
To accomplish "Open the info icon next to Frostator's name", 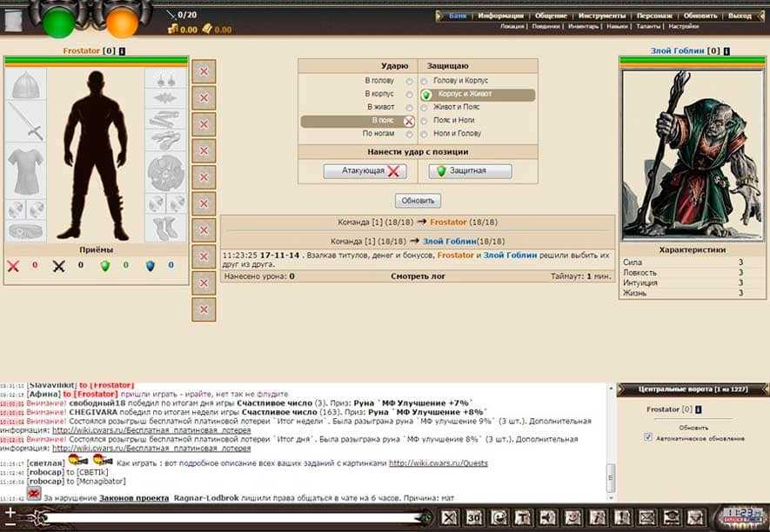I will [x=121, y=51].
